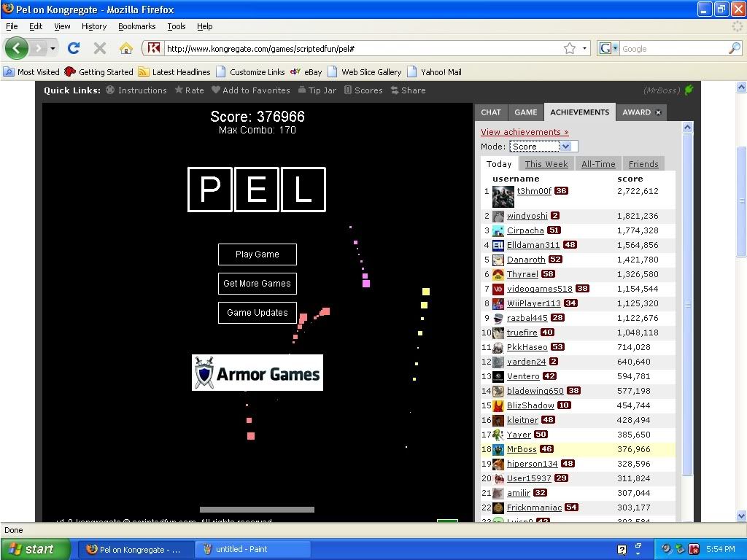This screenshot has height=560, width=747.
Task: Show the Friends leaderboard tab
Action: pos(643,164)
